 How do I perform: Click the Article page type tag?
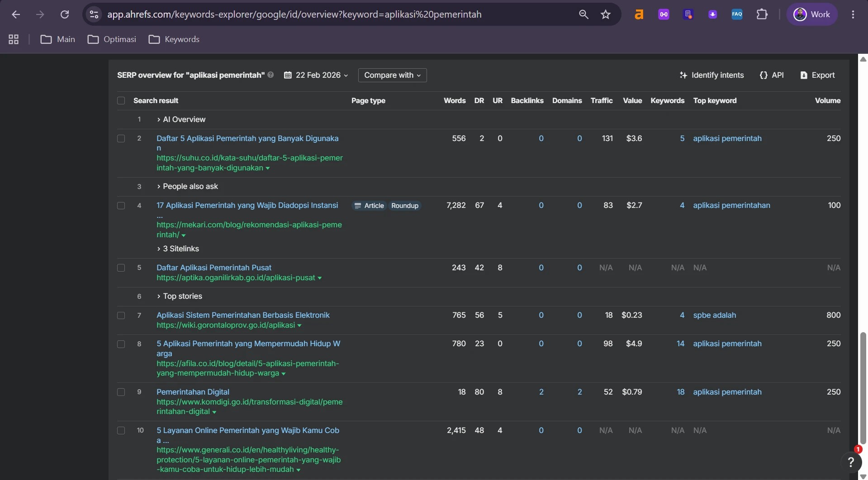coord(369,206)
